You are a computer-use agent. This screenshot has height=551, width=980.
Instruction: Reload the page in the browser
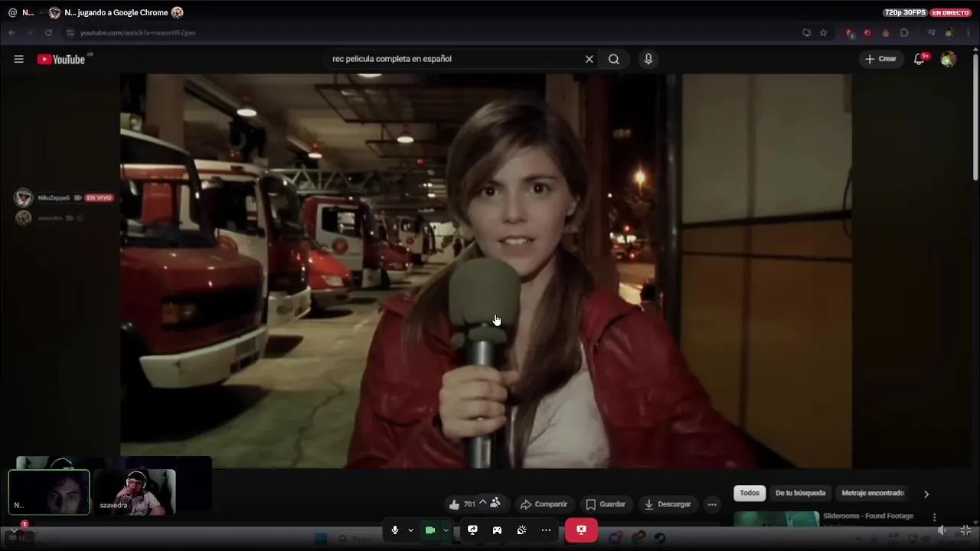[48, 33]
